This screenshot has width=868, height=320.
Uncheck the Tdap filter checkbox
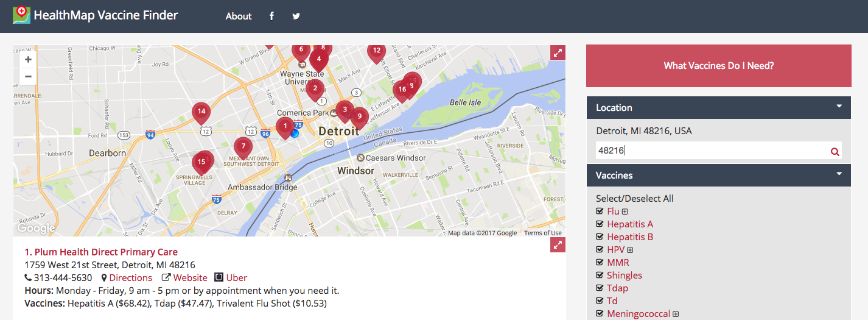[x=600, y=288]
